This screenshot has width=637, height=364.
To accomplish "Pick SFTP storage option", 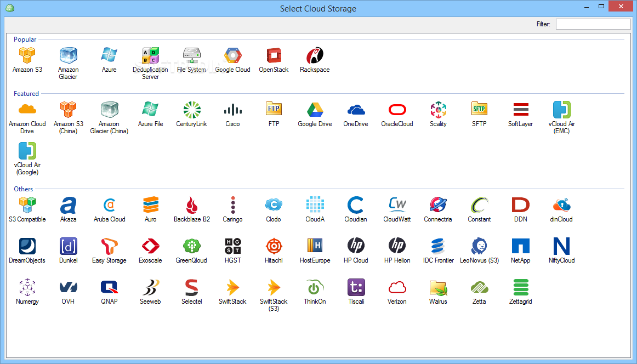I will pos(479,109).
